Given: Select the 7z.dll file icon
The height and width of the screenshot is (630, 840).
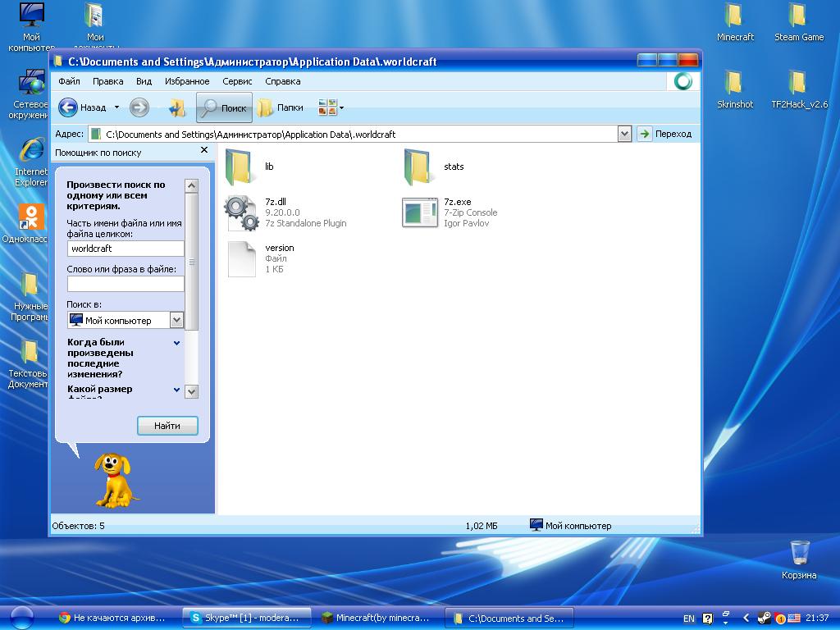Looking at the screenshot, I should [x=242, y=212].
